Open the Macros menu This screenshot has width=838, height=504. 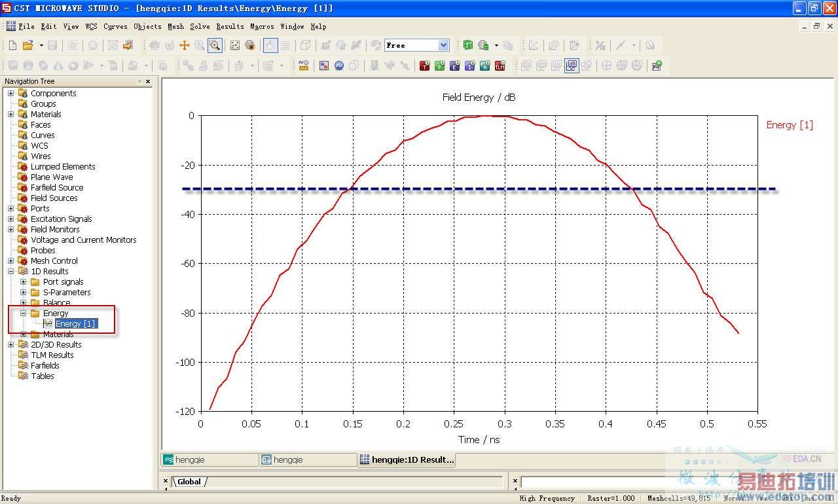coord(262,26)
